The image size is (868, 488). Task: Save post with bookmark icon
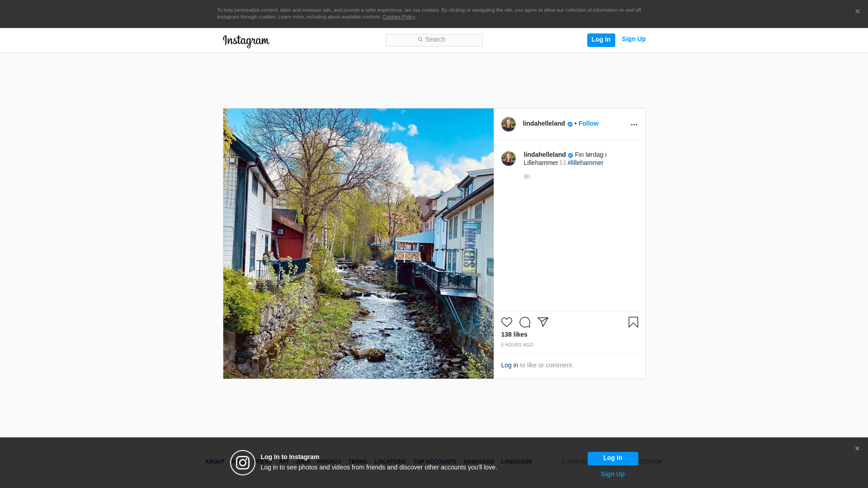[x=633, y=322]
